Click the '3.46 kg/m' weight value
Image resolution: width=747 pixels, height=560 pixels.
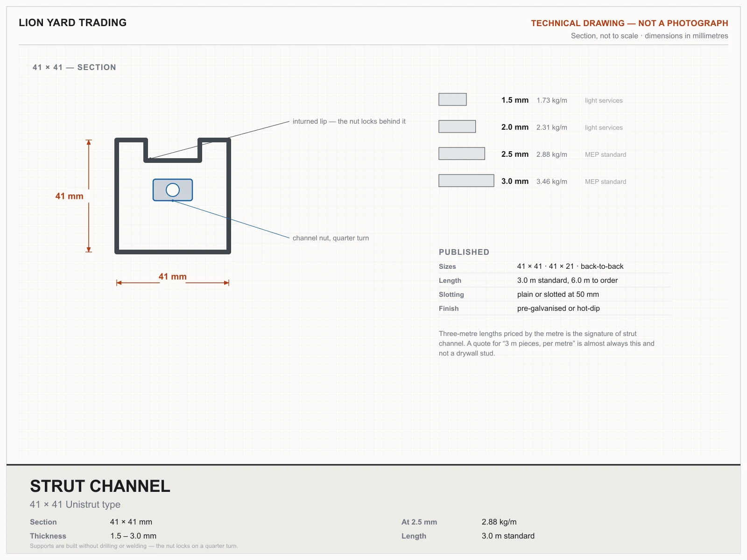(552, 182)
